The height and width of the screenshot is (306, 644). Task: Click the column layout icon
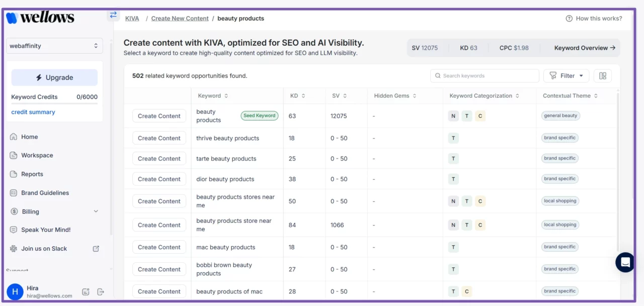[x=602, y=76]
